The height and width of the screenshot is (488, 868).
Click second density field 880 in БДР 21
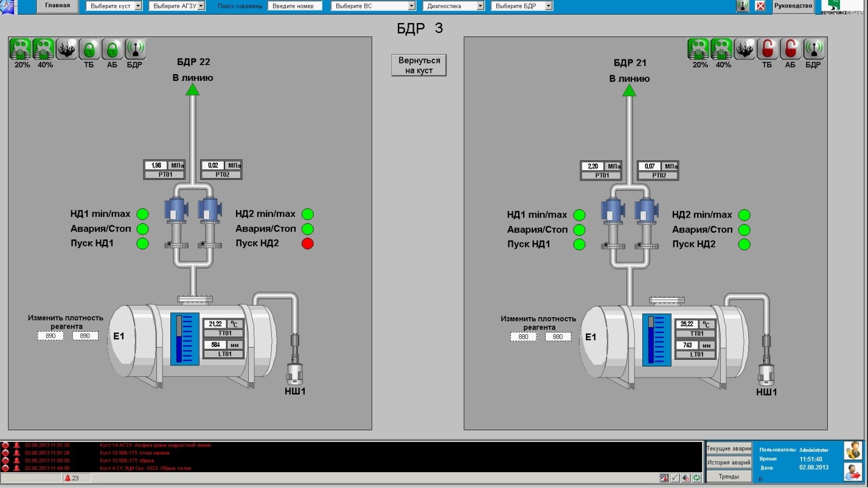(x=558, y=337)
